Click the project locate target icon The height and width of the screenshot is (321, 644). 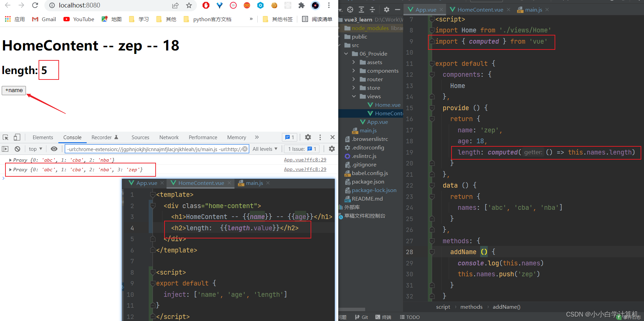click(x=350, y=10)
